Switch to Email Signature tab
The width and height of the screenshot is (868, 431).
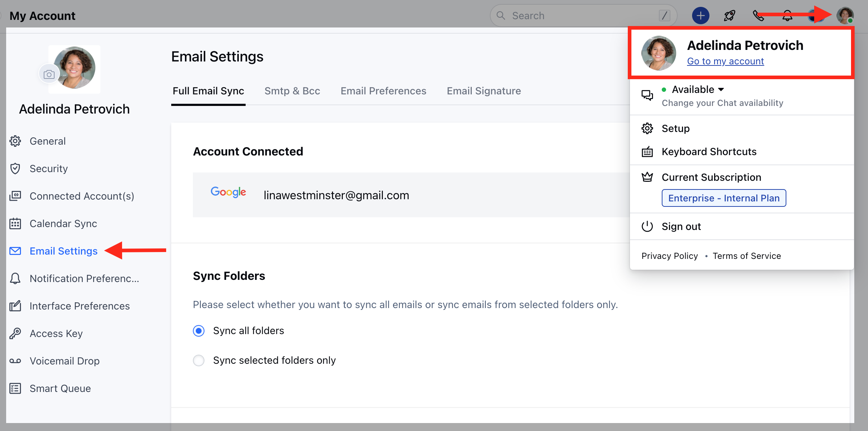click(x=484, y=91)
